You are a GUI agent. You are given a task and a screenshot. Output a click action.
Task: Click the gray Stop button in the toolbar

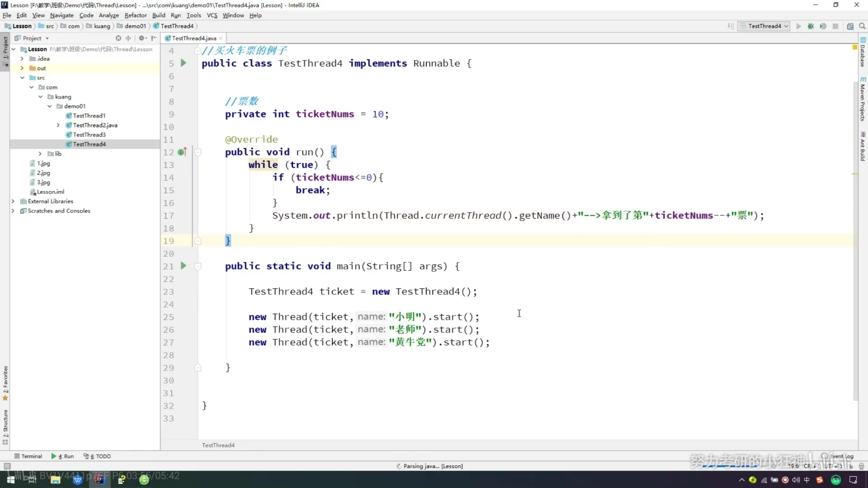(x=835, y=26)
